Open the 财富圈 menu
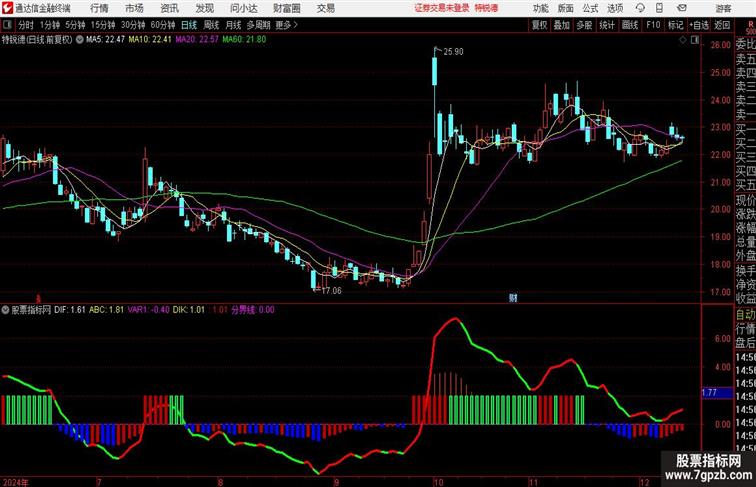This screenshot has height=487, width=756. (x=286, y=8)
